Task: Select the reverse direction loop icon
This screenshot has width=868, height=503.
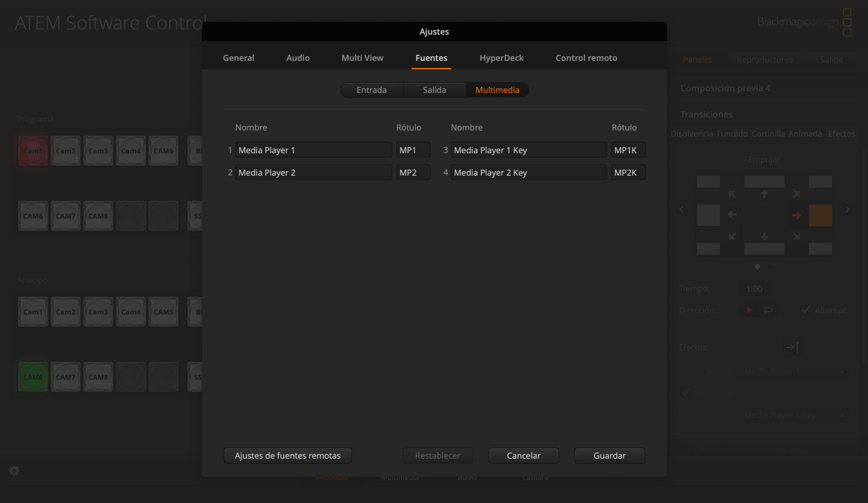Action: point(767,310)
